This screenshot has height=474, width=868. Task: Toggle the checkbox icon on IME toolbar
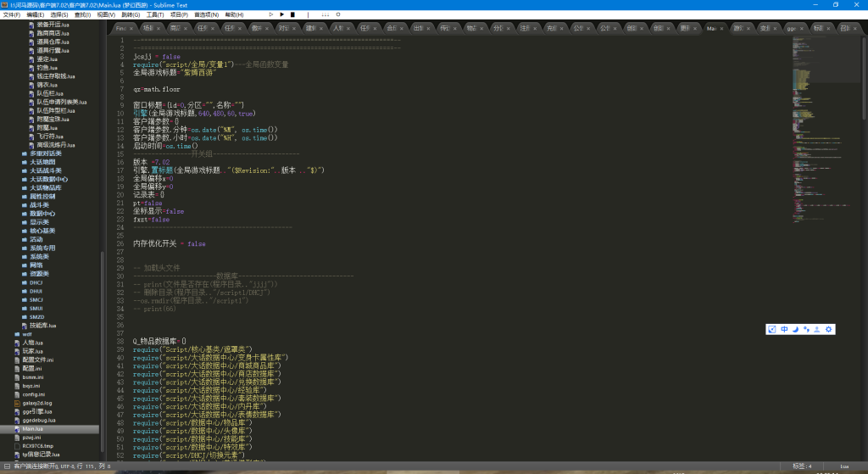click(x=772, y=329)
